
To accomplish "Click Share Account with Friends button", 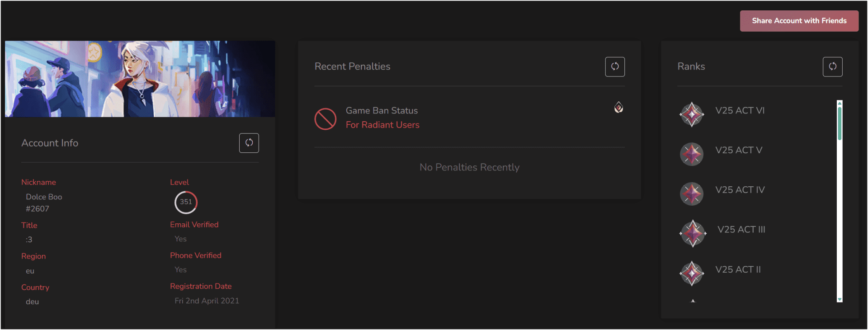I will pos(799,21).
